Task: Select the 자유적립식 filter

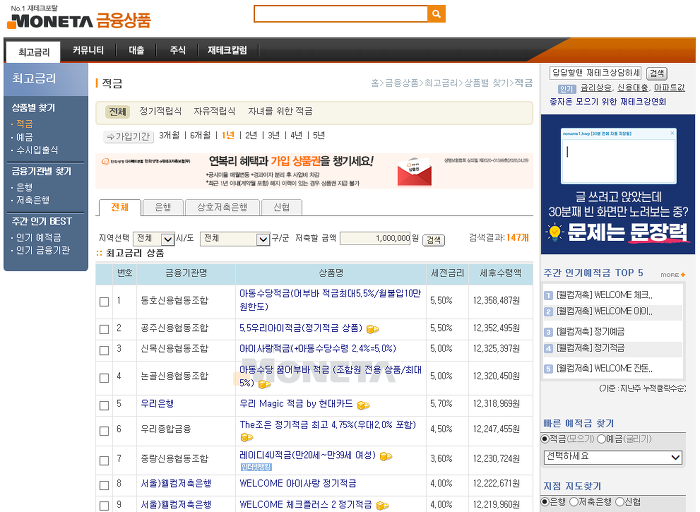Action: coord(215,111)
